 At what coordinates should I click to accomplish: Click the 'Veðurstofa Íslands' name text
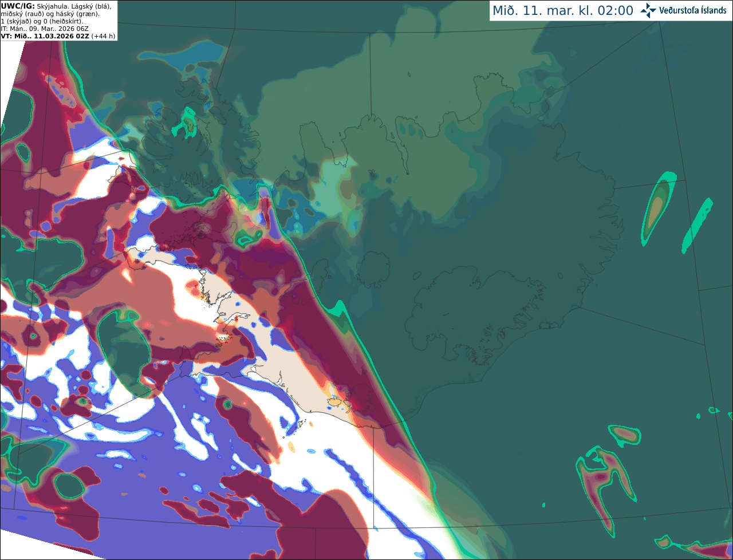[x=693, y=10]
